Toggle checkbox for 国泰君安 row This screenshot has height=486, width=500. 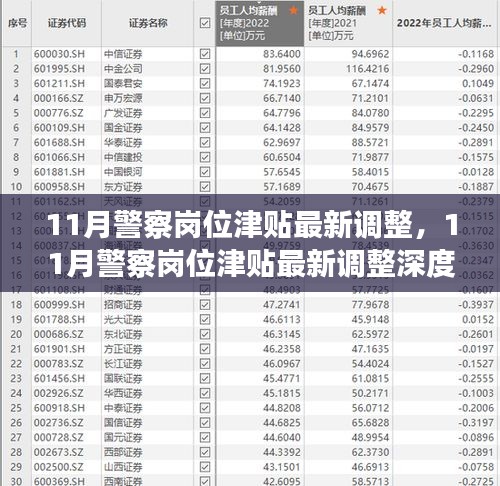205,83
